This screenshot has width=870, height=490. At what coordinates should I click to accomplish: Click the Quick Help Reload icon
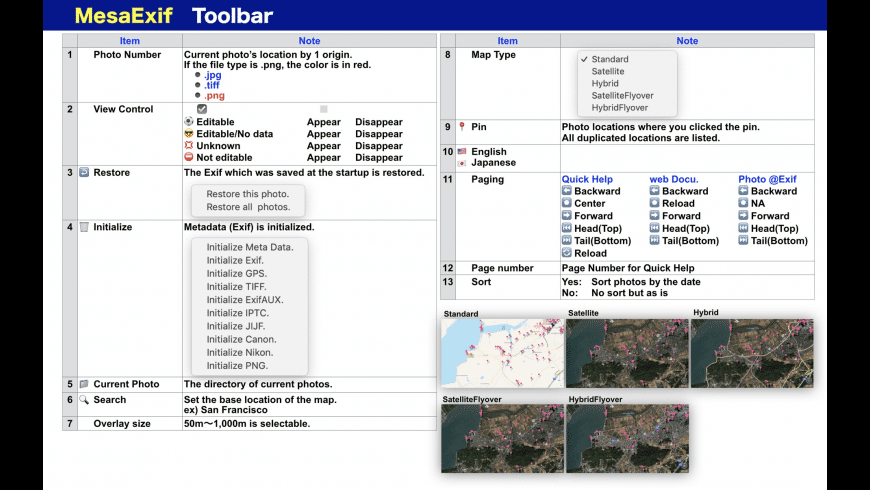coord(566,253)
